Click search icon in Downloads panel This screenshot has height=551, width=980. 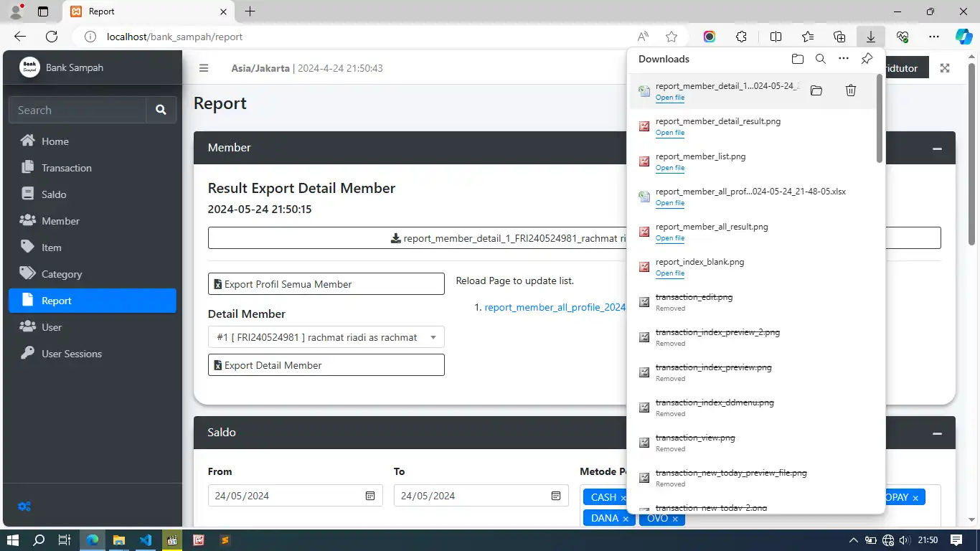[821, 59]
